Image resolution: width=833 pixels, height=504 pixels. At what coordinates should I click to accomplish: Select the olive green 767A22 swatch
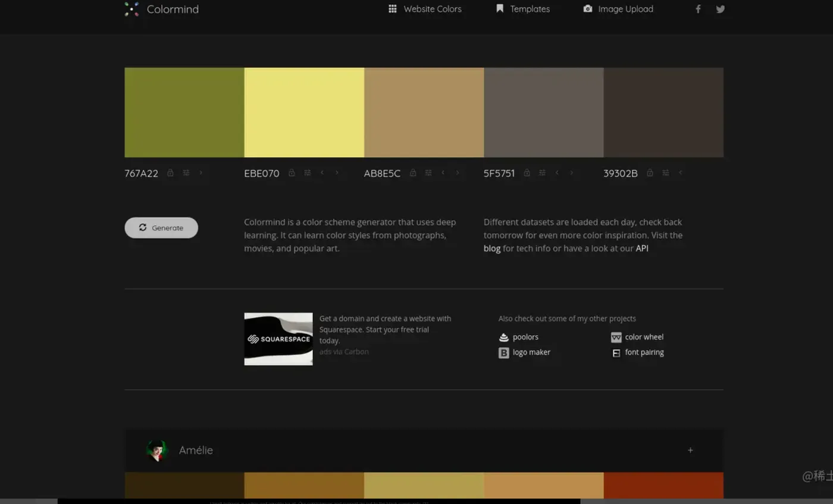click(184, 112)
